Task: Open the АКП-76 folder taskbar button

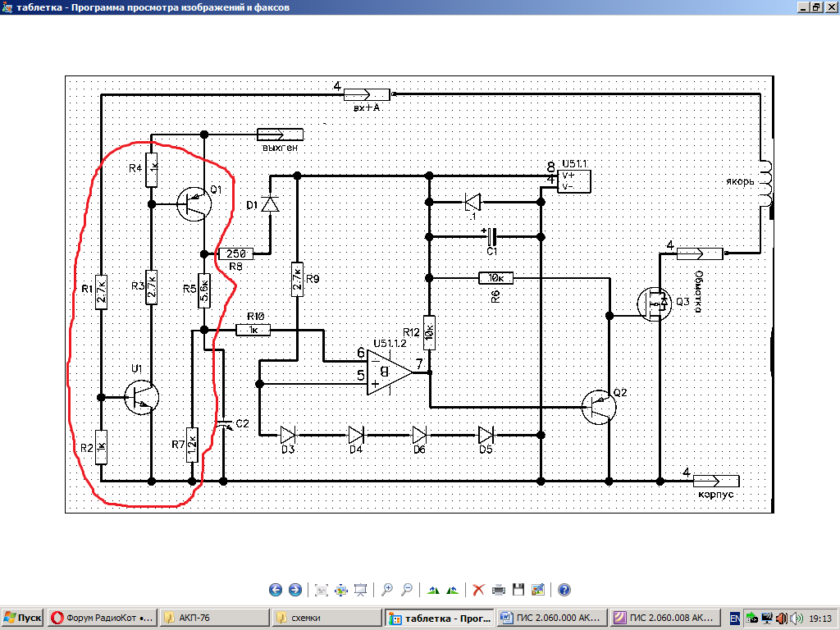Action: (x=213, y=618)
